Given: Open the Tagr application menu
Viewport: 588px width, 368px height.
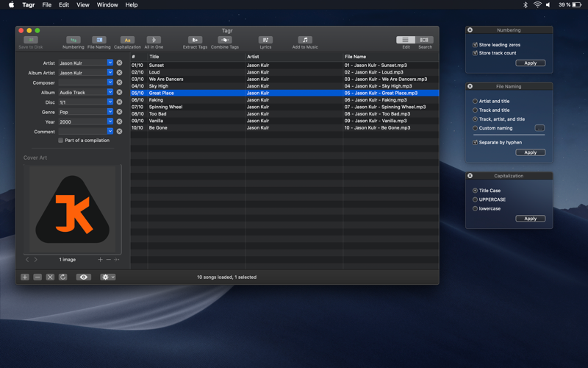Looking at the screenshot, I should 29,5.
